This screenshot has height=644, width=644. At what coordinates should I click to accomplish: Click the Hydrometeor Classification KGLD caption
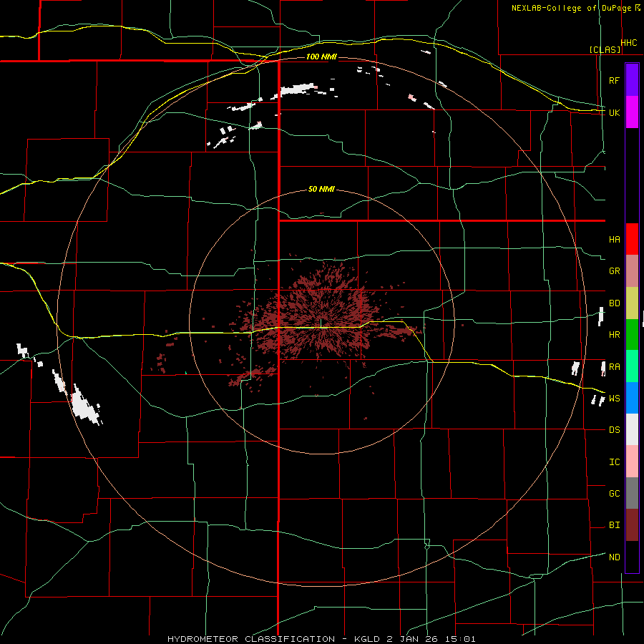tap(321, 639)
